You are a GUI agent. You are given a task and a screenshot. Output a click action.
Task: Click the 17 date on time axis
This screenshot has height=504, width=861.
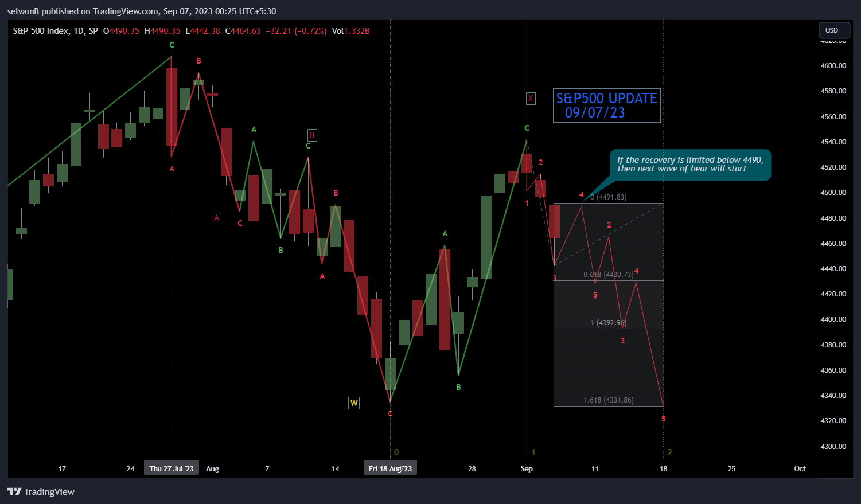(x=62, y=469)
